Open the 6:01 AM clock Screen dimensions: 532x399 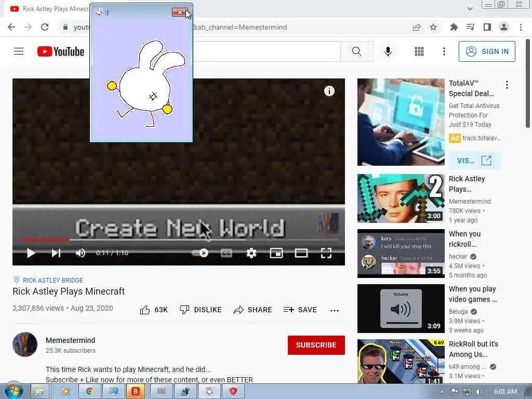click(506, 392)
